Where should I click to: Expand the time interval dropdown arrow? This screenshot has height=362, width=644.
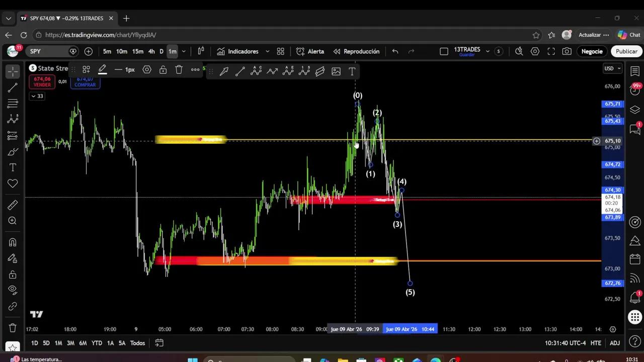pos(184,51)
